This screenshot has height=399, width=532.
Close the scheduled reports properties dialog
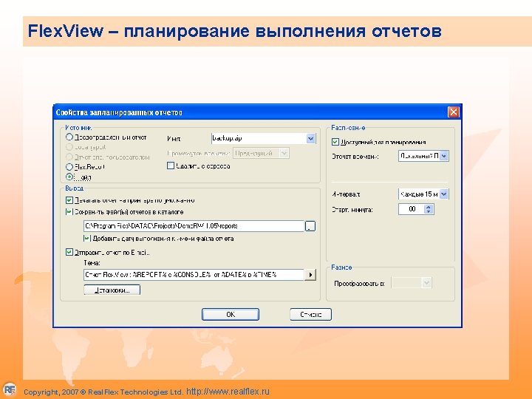click(x=454, y=112)
